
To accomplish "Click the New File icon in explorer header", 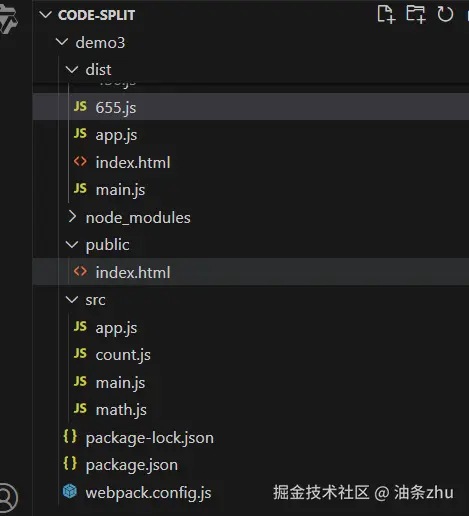I will [386, 14].
